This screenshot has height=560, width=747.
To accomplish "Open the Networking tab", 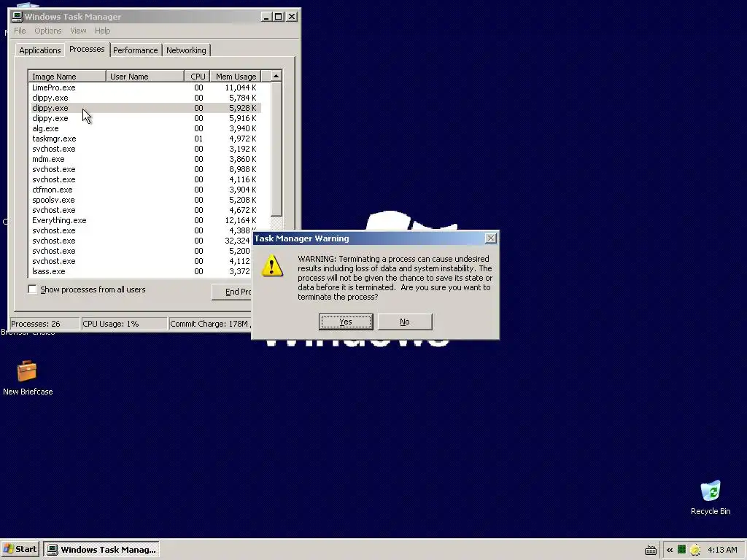I will tap(186, 50).
